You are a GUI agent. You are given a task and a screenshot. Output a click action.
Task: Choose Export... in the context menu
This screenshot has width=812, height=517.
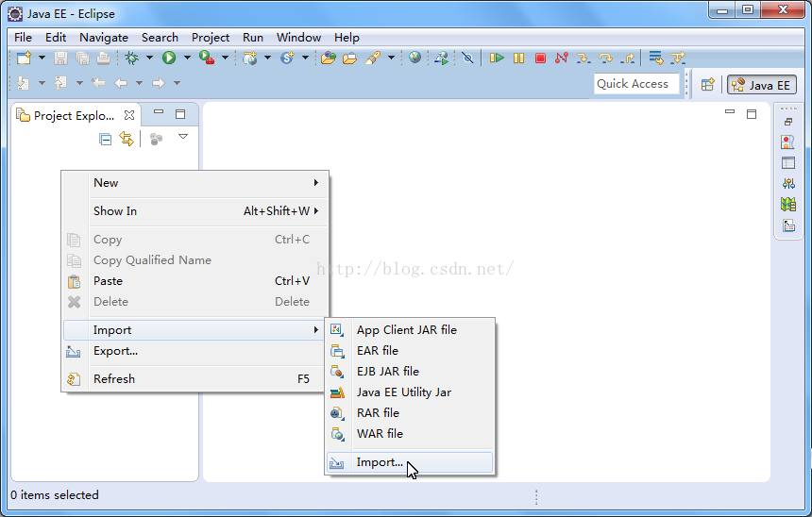195,351
